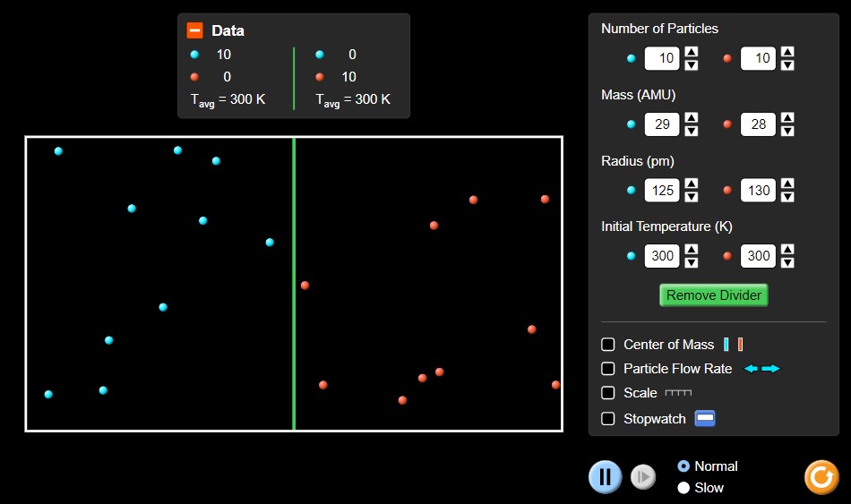Image resolution: width=851 pixels, height=504 pixels.
Task: Increase the cyan particle radius
Action: coord(692,184)
